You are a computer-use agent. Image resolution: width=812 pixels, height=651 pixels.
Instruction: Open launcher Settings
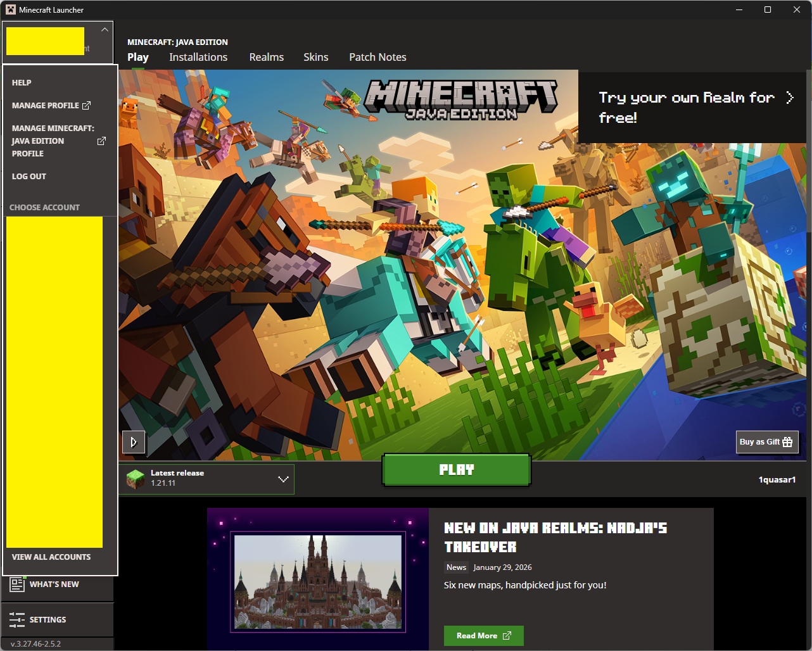(x=58, y=619)
